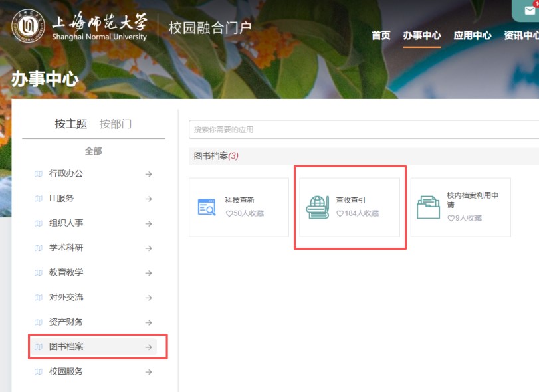The height and width of the screenshot is (392, 539).
Task: Go to 首页 in the navigation bar
Action: (381, 35)
